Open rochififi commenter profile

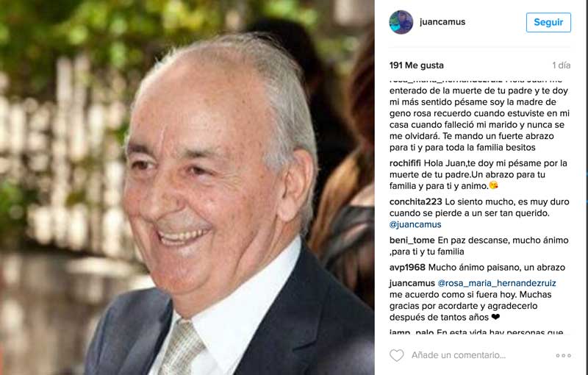pos(406,163)
